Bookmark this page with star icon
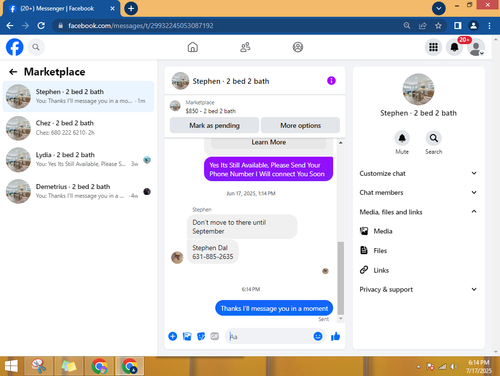 (x=438, y=26)
